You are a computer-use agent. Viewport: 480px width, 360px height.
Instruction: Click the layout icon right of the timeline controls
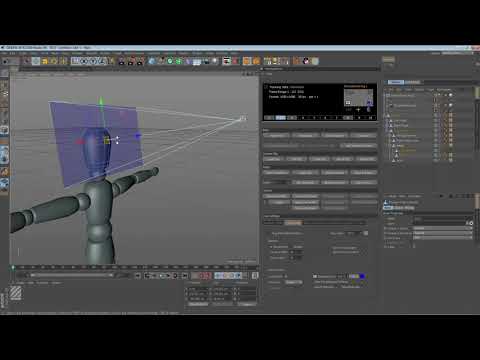coord(255,276)
